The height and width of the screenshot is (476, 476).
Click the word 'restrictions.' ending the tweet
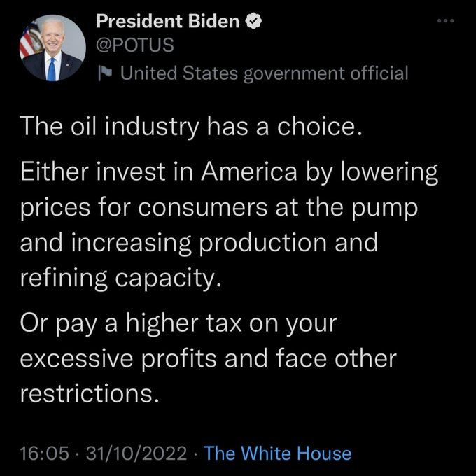(86, 394)
